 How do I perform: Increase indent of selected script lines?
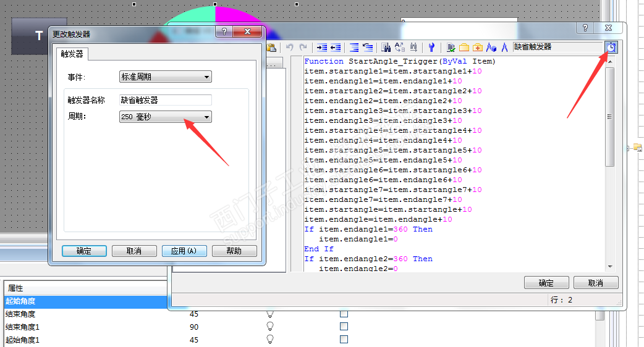322,48
